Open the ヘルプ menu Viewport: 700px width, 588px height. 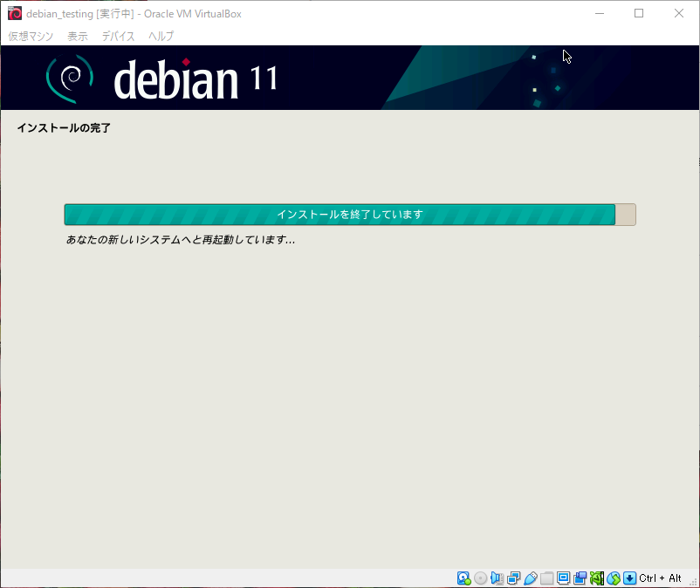click(161, 36)
